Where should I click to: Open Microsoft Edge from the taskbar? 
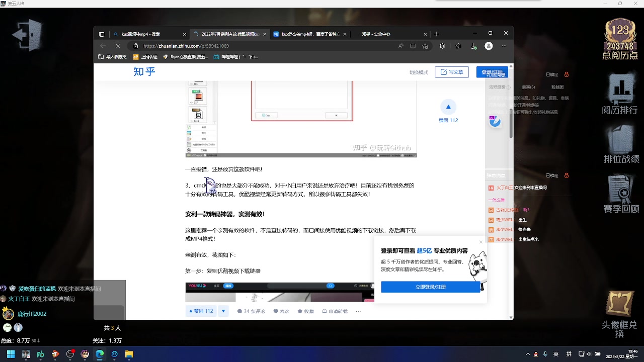(x=100, y=354)
